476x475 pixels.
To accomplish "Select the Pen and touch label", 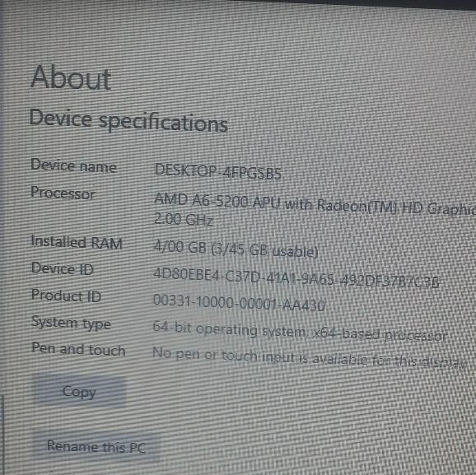I will (x=78, y=349).
